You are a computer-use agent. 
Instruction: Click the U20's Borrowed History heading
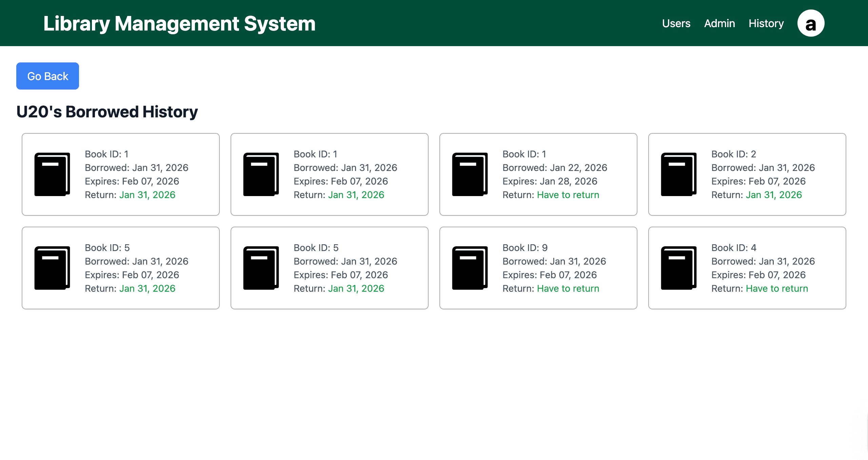click(107, 112)
